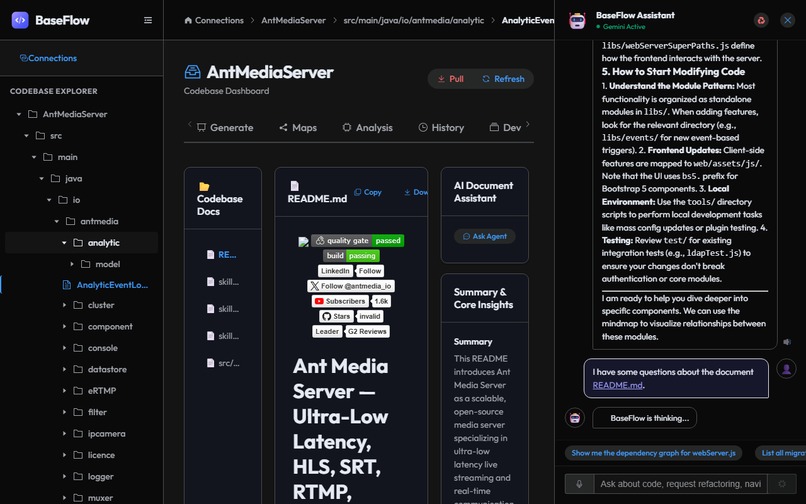Image resolution: width=806 pixels, height=504 pixels.
Task: Expand the model folder arrow
Action: click(72, 264)
